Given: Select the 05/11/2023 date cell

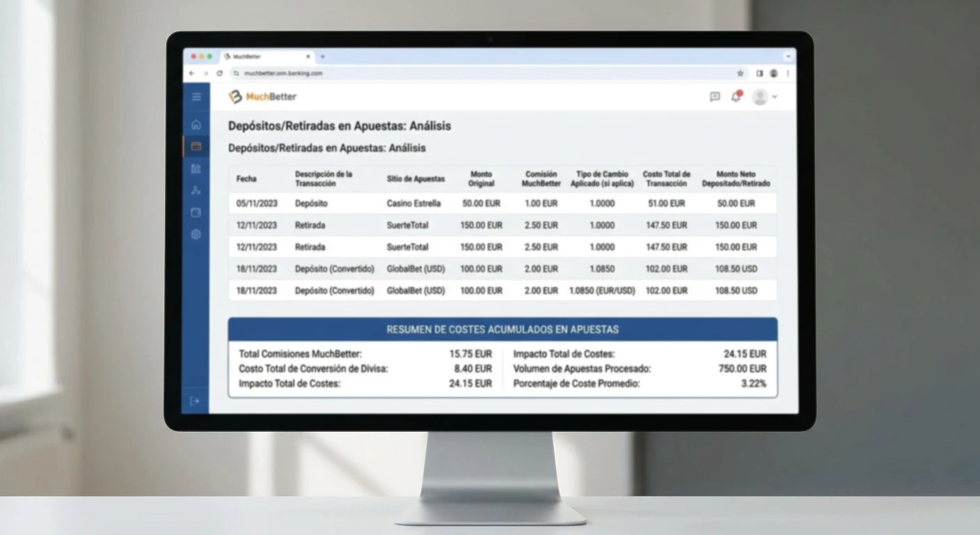Looking at the screenshot, I should 257,203.
